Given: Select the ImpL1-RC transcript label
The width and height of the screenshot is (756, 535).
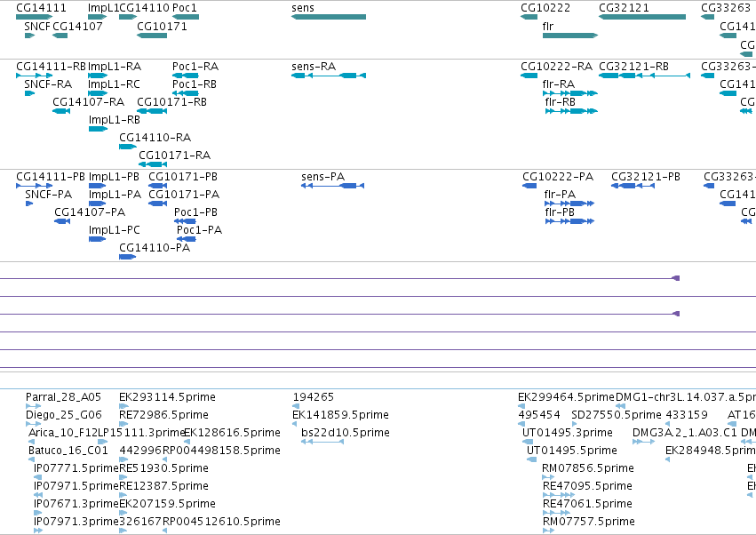Looking at the screenshot, I should [114, 84].
